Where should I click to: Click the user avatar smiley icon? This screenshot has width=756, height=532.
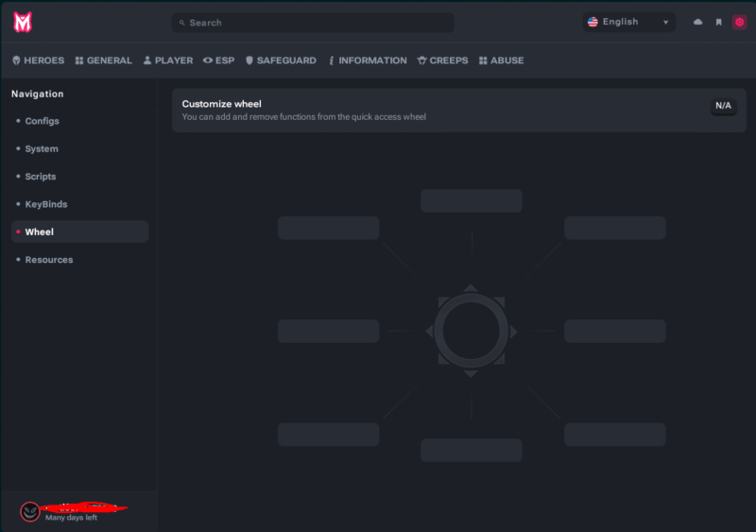30,511
